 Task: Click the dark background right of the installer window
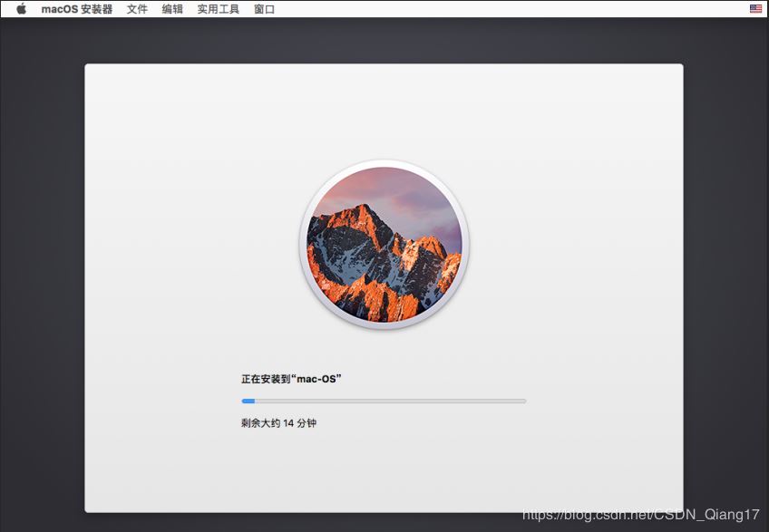(x=725, y=272)
